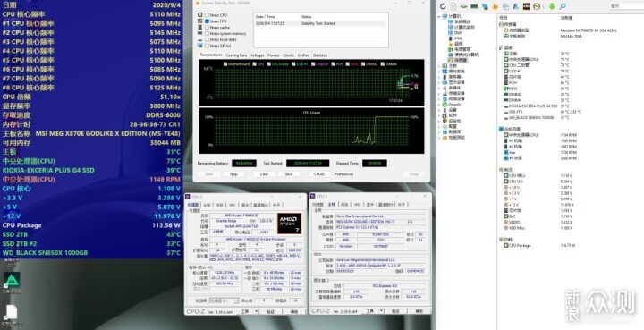Click the AIDA64 refresh toolbar icon

[x=443, y=6]
